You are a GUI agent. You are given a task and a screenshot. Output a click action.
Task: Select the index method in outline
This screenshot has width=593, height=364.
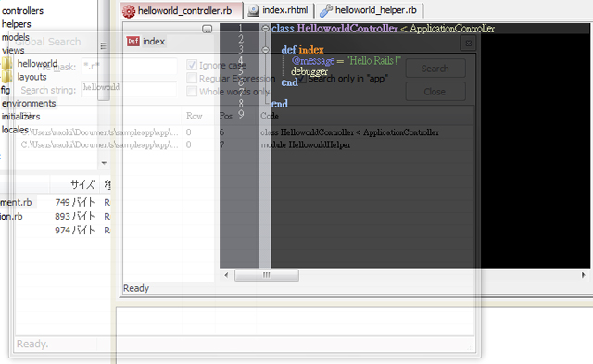point(154,41)
